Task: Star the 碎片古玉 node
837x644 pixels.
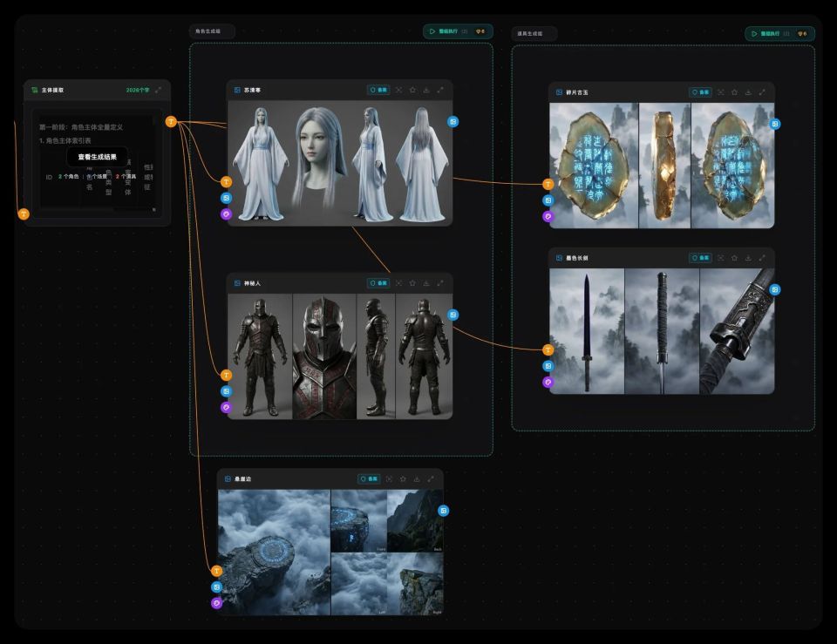Action: pyautogui.click(x=734, y=92)
